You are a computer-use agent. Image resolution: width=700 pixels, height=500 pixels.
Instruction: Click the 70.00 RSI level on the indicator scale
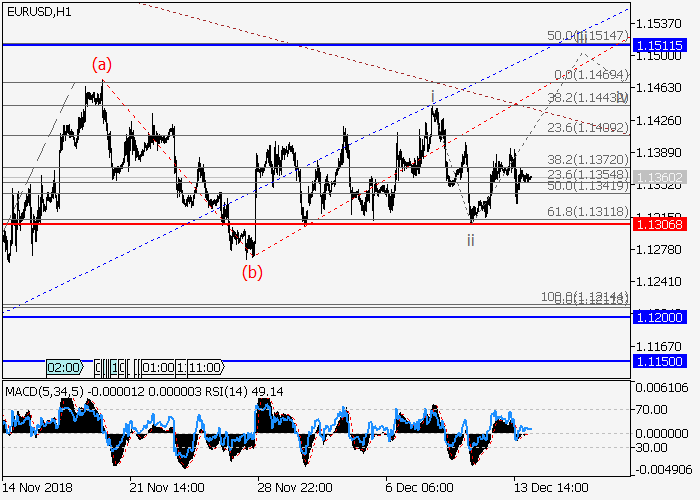[x=653, y=409]
